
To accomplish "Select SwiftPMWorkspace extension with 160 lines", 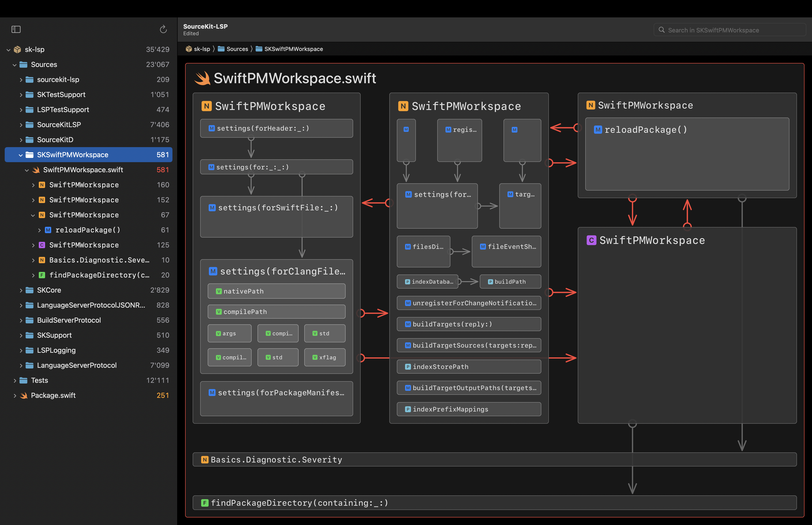I will (x=89, y=185).
